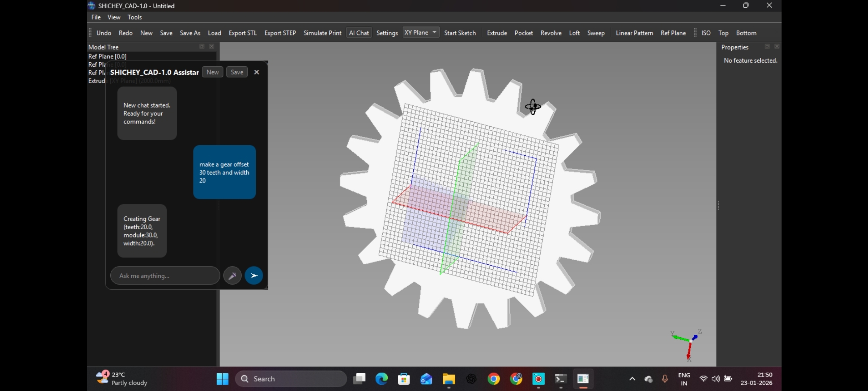The image size is (868, 391).
Task: Start a New chat in the assistant
Action: (x=212, y=72)
